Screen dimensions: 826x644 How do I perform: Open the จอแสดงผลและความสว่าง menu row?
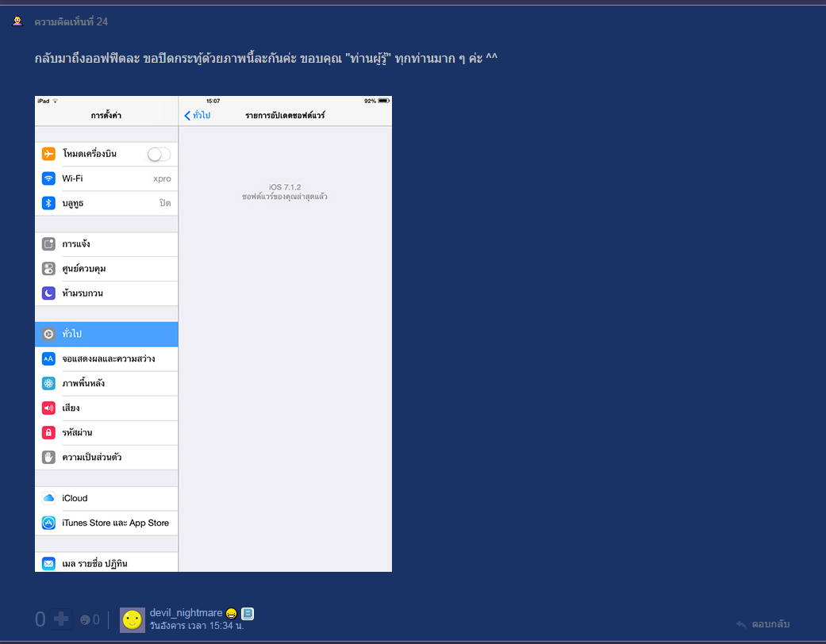pyautogui.click(x=106, y=359)
